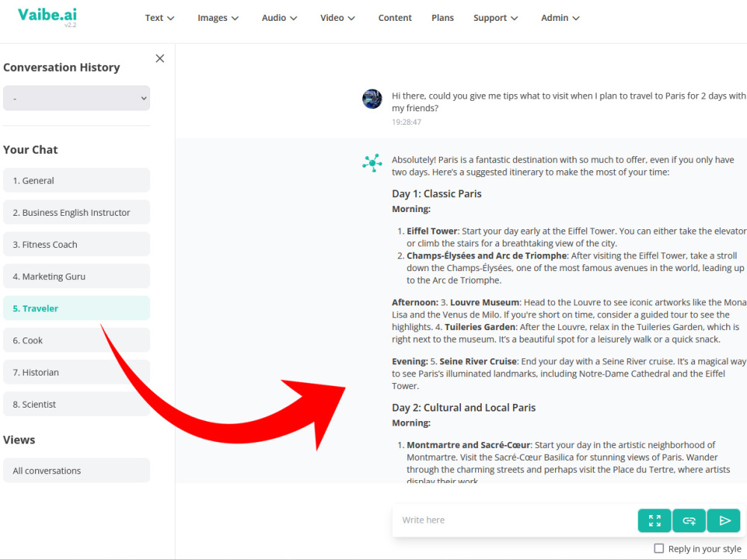
Task: Expand the Text menu
Action: (160, 18)
